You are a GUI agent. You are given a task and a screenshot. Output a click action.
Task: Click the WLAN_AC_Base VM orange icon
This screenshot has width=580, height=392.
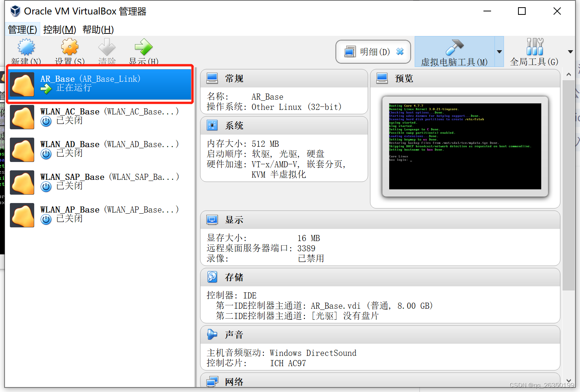pos(22,117)
